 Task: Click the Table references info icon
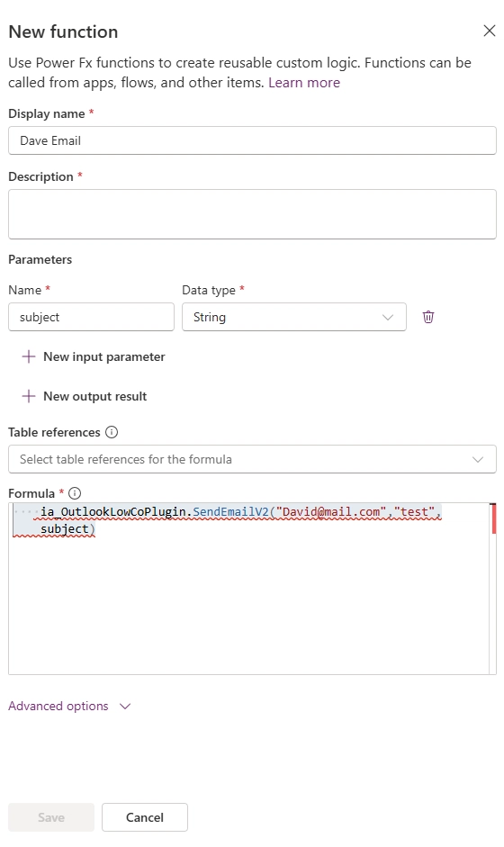click(112, 432)
